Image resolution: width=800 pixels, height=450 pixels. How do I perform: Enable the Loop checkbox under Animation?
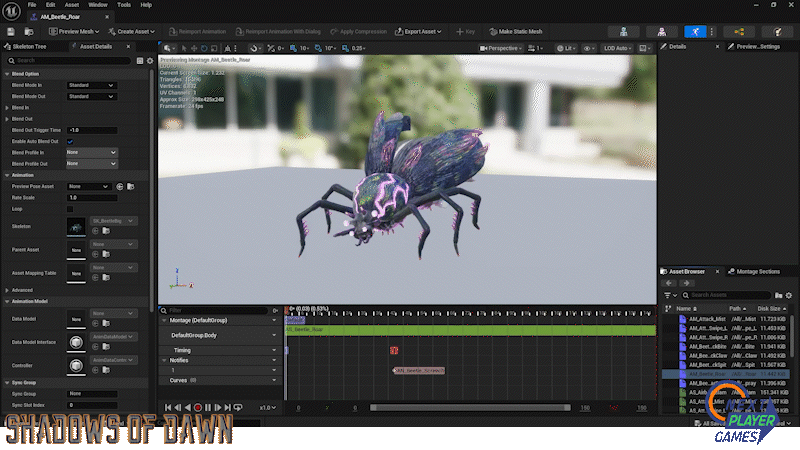(x=70, y=209)
